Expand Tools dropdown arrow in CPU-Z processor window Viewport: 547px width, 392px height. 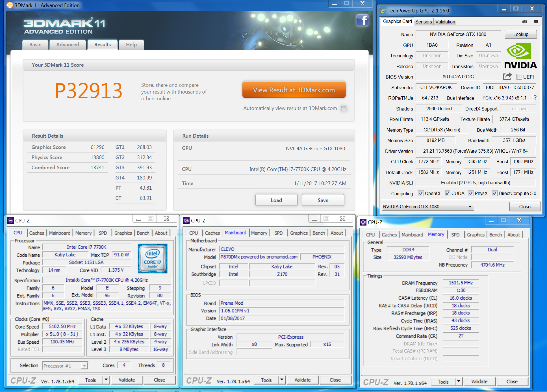[x=106, y=380]
